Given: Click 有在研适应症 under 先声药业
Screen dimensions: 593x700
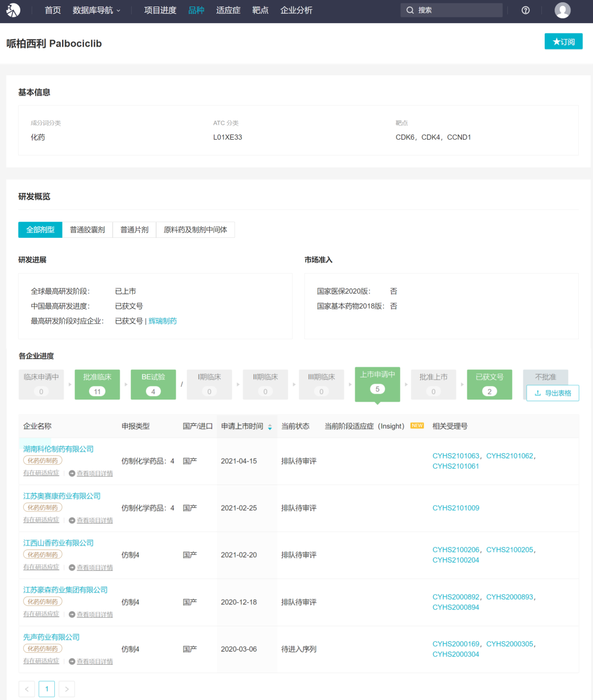Looking at the screenshot, I should pyautogui.click(x=41, y=662).
